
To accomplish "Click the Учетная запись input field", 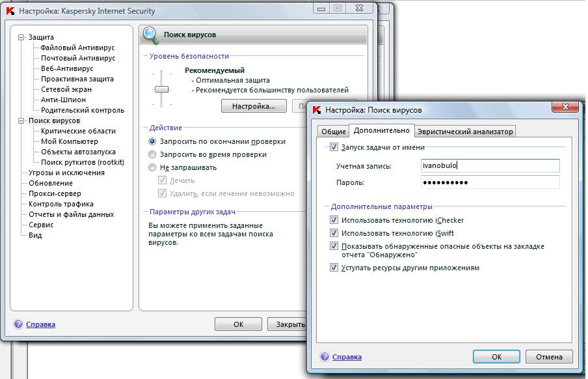I will [490, 165].
